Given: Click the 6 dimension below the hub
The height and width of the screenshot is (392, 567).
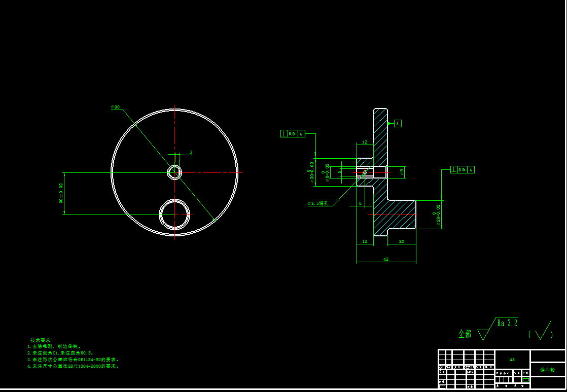Looking at the screenshot, I should pyautogui.click(x=360, y=203).
